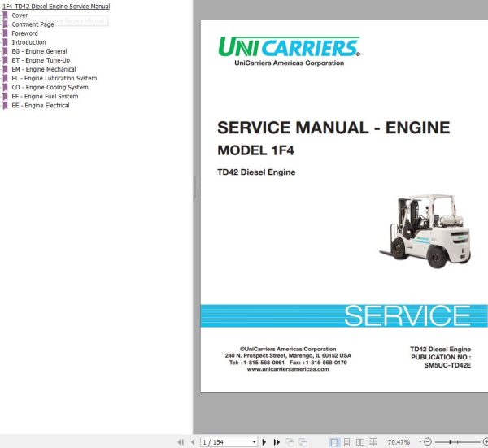Click bookmark icon beside EF - Engine Fuel System

5,97
